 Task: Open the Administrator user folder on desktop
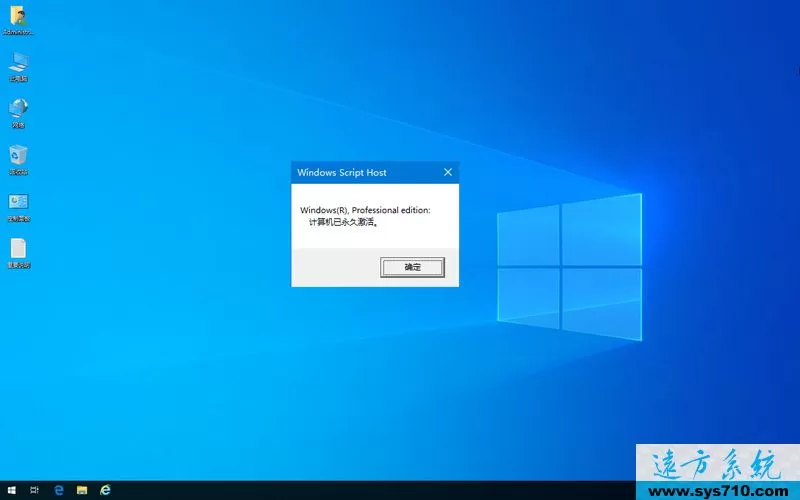point(18,18)
